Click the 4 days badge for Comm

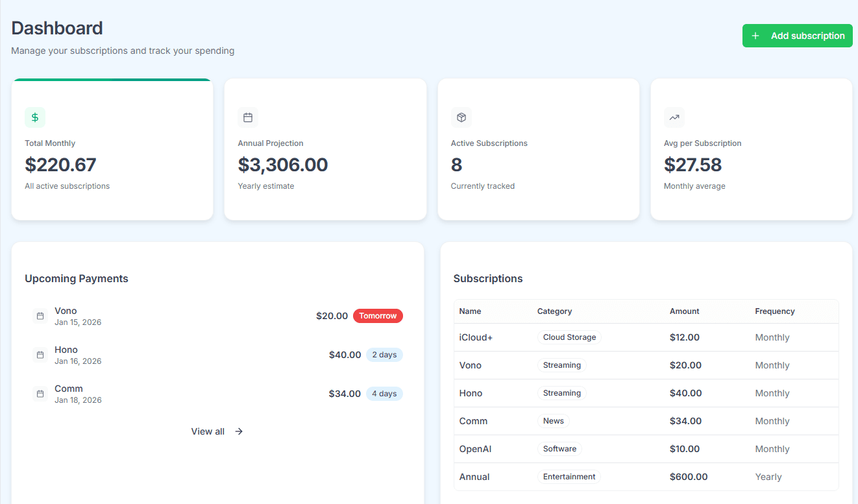(384, 394)
